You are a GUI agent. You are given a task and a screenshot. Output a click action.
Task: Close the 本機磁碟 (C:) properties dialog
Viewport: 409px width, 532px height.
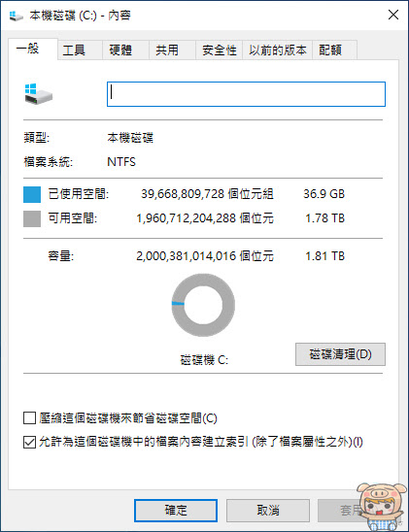click(x=393, y=15)
